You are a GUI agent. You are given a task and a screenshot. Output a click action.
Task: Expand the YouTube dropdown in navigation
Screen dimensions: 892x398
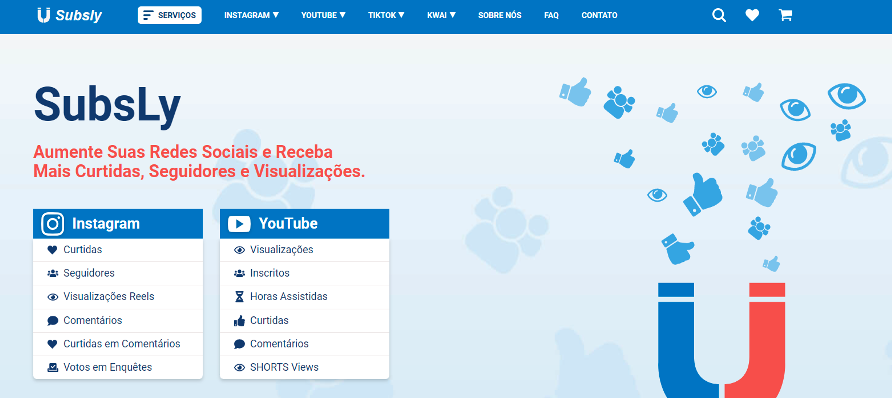[323, 15]
